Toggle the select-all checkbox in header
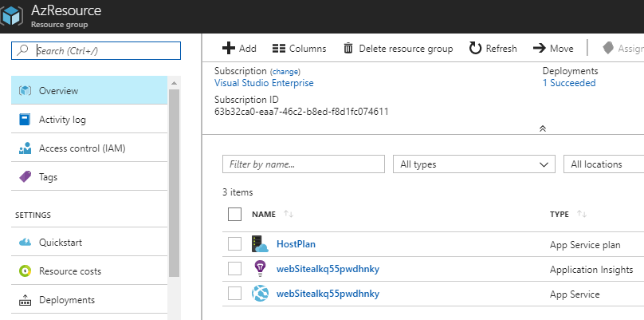 pos(234,214)
